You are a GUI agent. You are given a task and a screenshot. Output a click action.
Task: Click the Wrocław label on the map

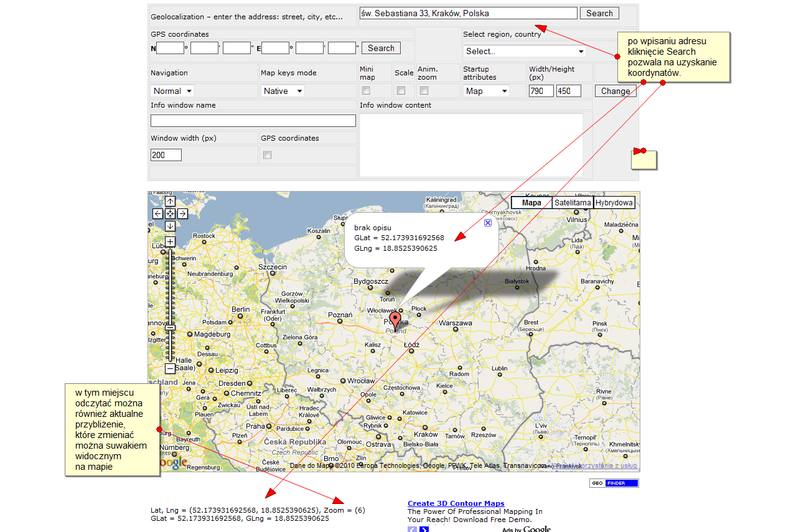click(x=362, y=381)
